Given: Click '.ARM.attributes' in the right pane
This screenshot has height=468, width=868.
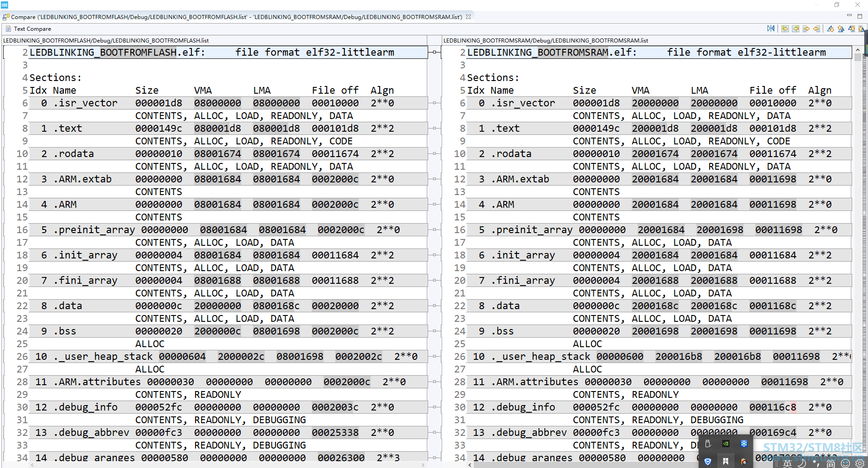Looking at the screenshot, I should click(535, 382).
